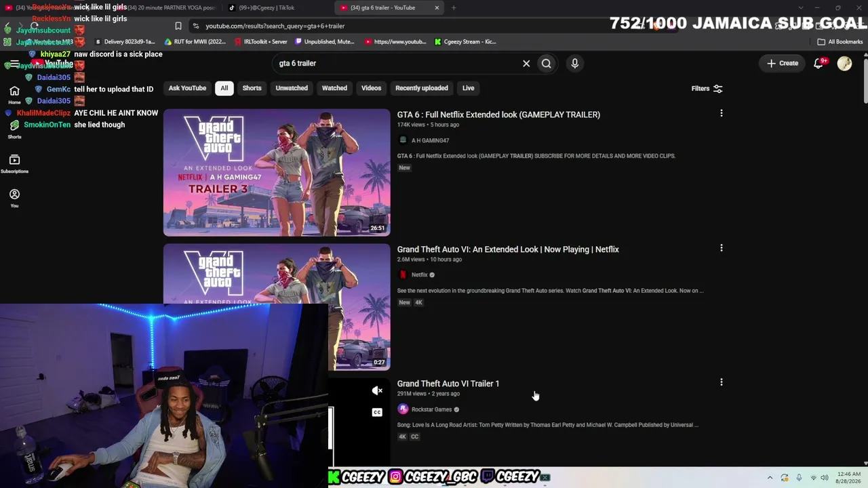Open the 'https://www.youtub...' bookmark
868x488 pixels.
pos(395,41)
